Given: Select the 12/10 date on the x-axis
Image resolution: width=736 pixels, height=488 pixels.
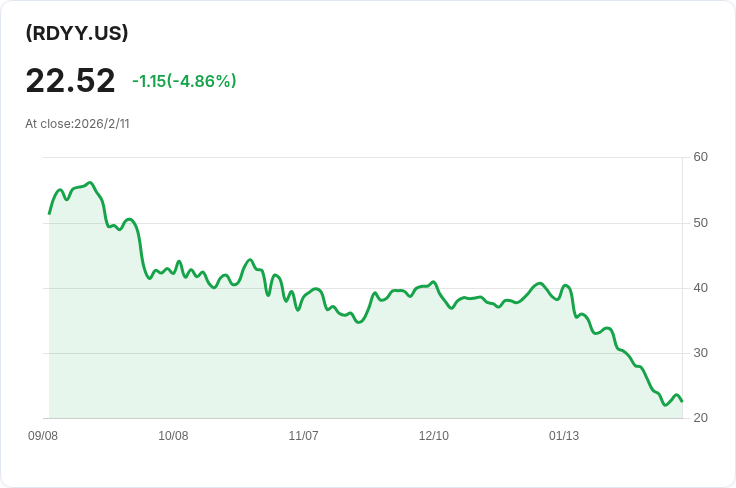Looking at the screenshot, I should 434,436.
